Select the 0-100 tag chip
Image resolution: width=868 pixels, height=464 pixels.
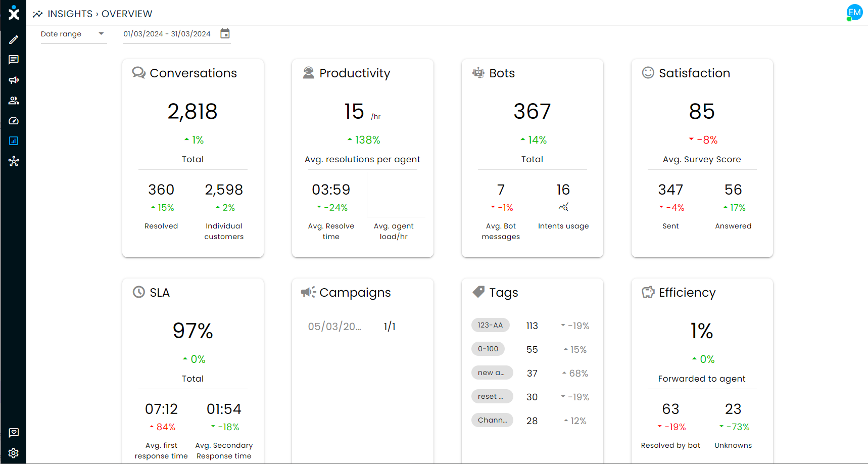point(488,349)
